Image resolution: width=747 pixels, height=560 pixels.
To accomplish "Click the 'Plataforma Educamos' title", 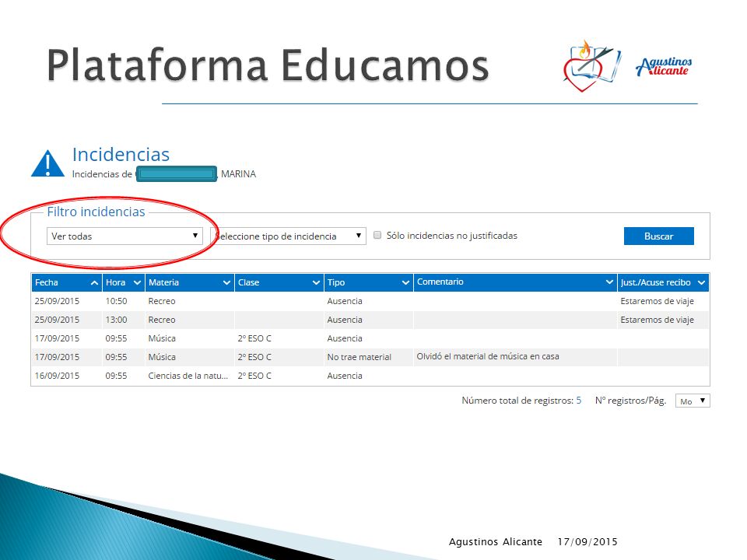I will pos(268,65).
